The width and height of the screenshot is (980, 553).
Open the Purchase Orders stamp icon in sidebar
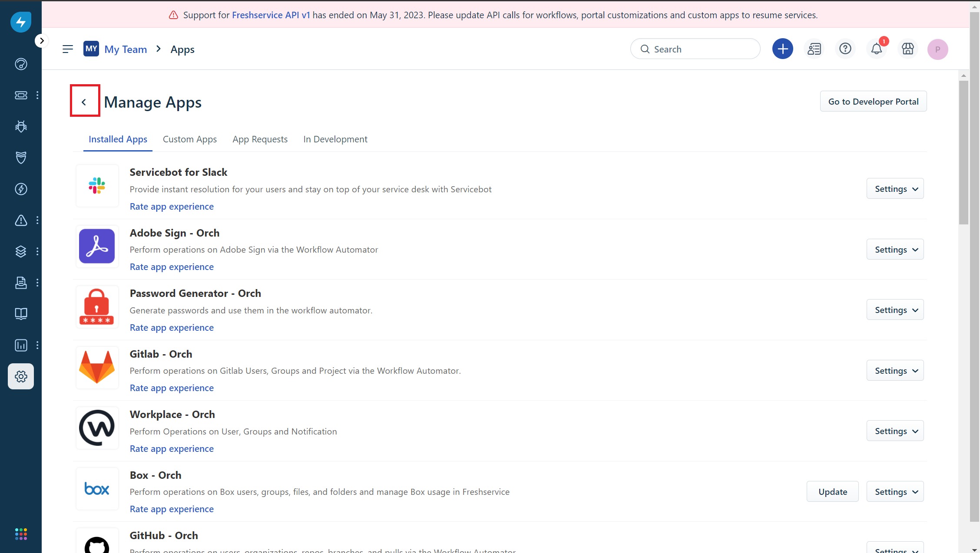[21, 283]
